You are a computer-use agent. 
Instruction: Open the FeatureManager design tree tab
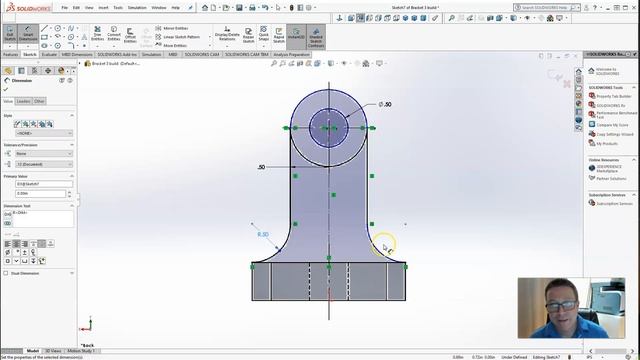click(x=8, y=71)
